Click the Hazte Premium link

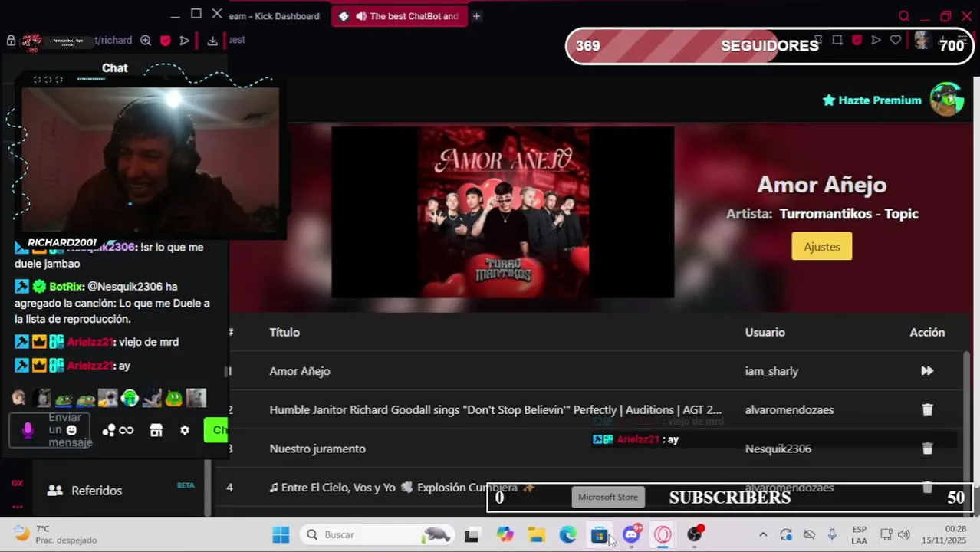click(x=872, y=100)
